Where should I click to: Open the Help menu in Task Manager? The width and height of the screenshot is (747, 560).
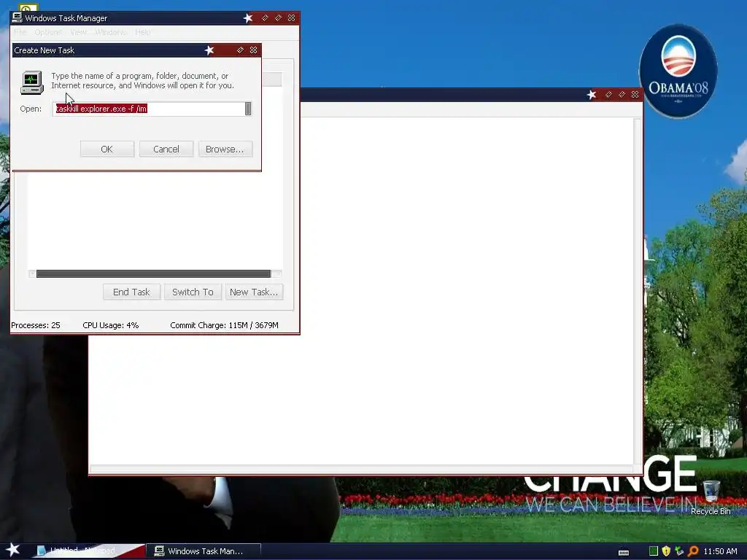[142, 32]
